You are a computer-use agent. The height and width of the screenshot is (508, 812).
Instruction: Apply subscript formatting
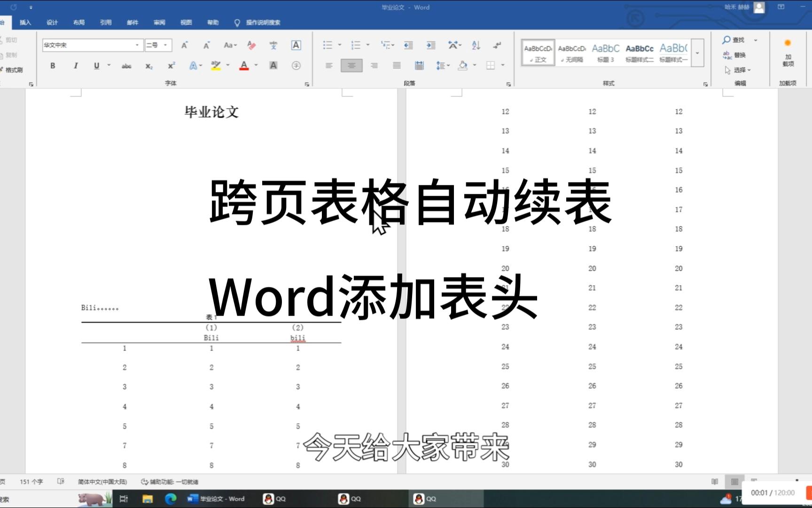click(x=148, y=66)
